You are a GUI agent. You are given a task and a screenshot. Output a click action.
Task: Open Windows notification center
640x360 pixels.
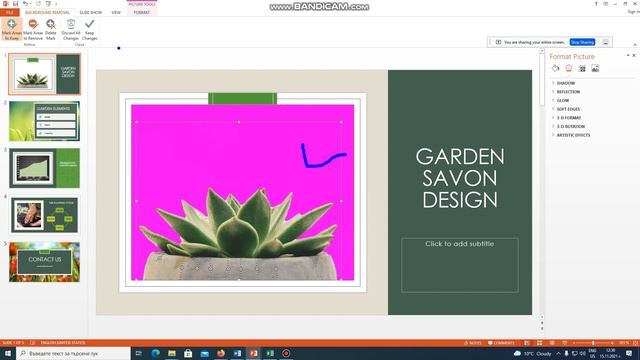click(629, 353)
